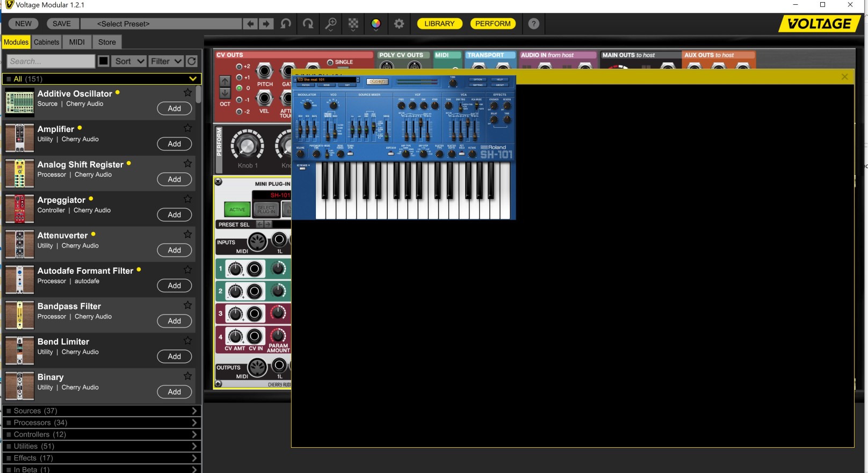The image size is (868, 473).
Task: Open the Sort dropdown
Action: point(129,61)
